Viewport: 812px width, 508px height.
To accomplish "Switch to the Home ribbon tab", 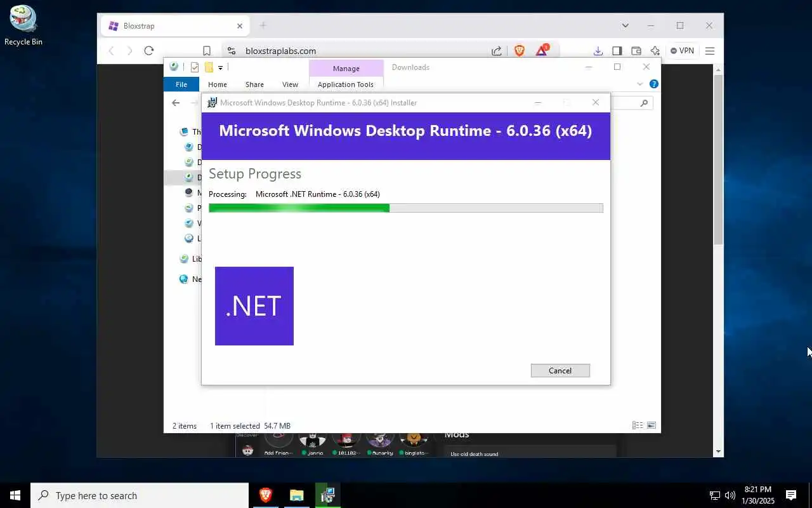I will [218, 84].
